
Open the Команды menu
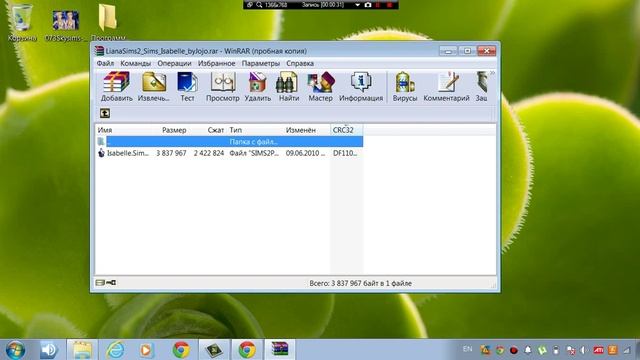coord(136,63)
